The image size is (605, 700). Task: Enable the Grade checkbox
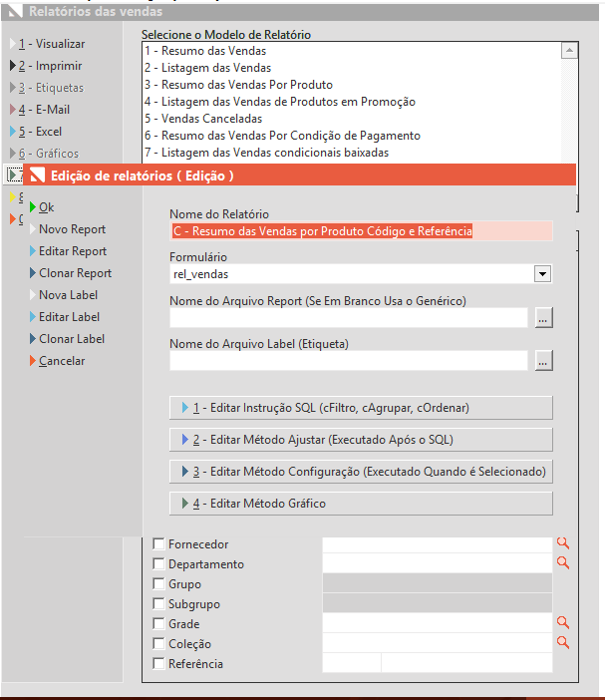pos(158,623)
